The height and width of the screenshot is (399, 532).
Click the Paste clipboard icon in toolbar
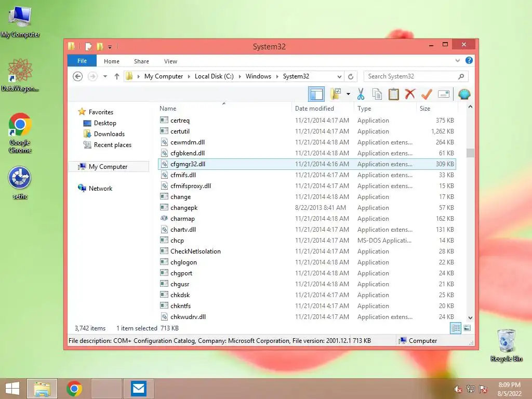[394, 94]
